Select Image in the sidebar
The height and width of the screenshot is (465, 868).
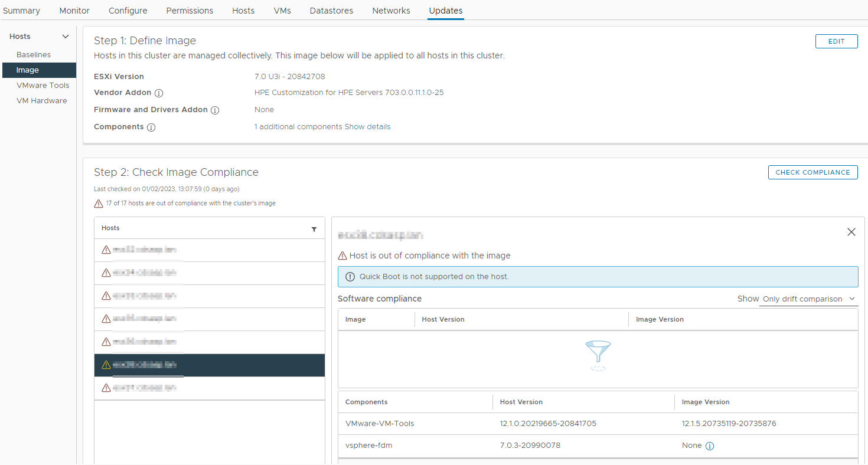pos(39,70)
